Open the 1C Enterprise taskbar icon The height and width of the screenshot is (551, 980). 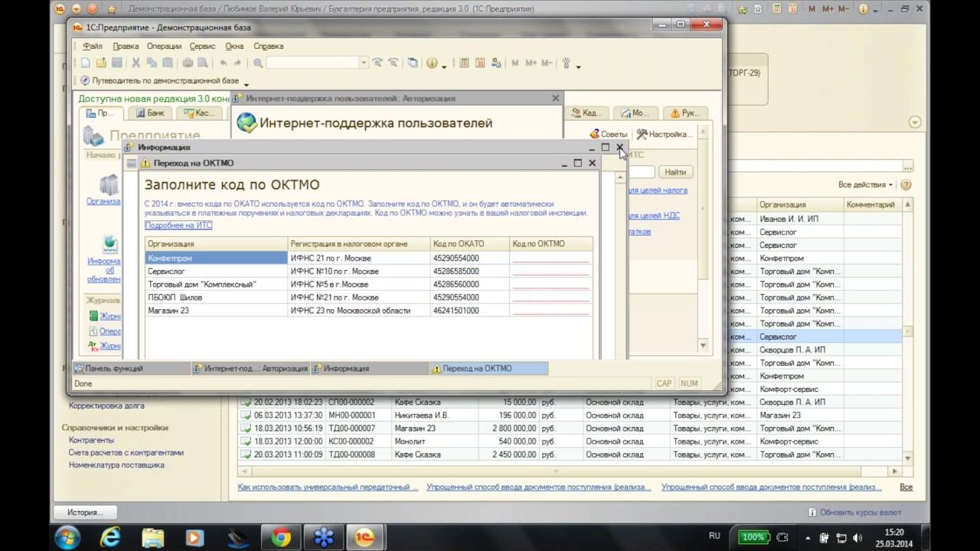pyautogui.click(x=365, y=537)
